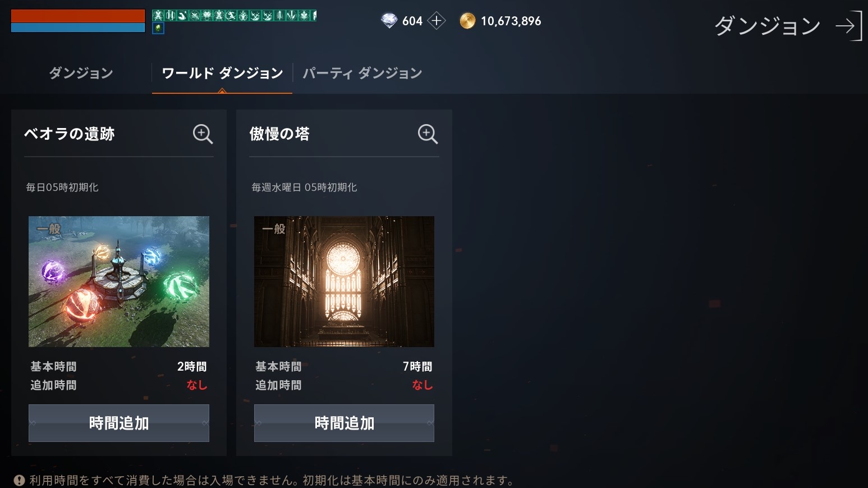Tap the plus icon beside 604 diamonds

click(436, 21)
